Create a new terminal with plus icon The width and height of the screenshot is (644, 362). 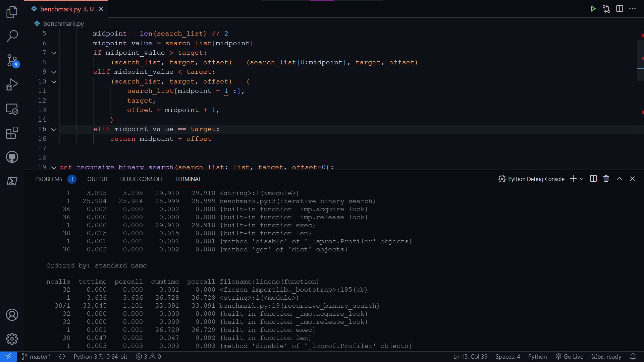pos(573,179)
